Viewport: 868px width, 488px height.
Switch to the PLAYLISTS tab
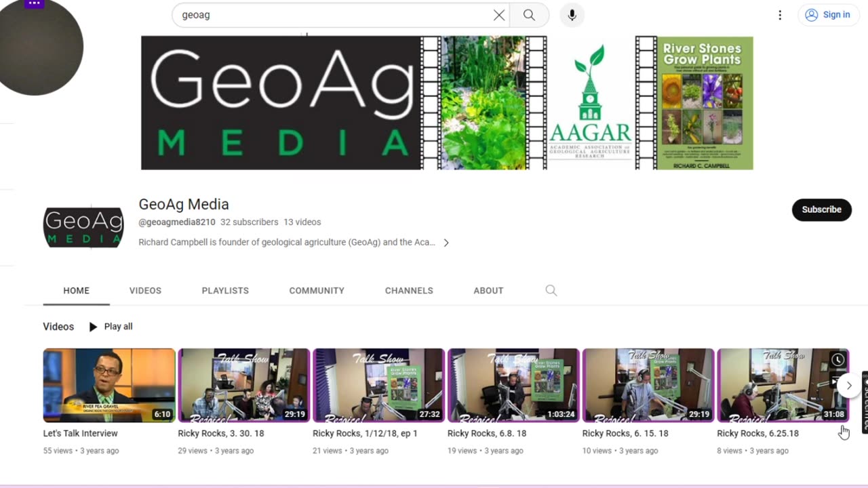point(225,290)
